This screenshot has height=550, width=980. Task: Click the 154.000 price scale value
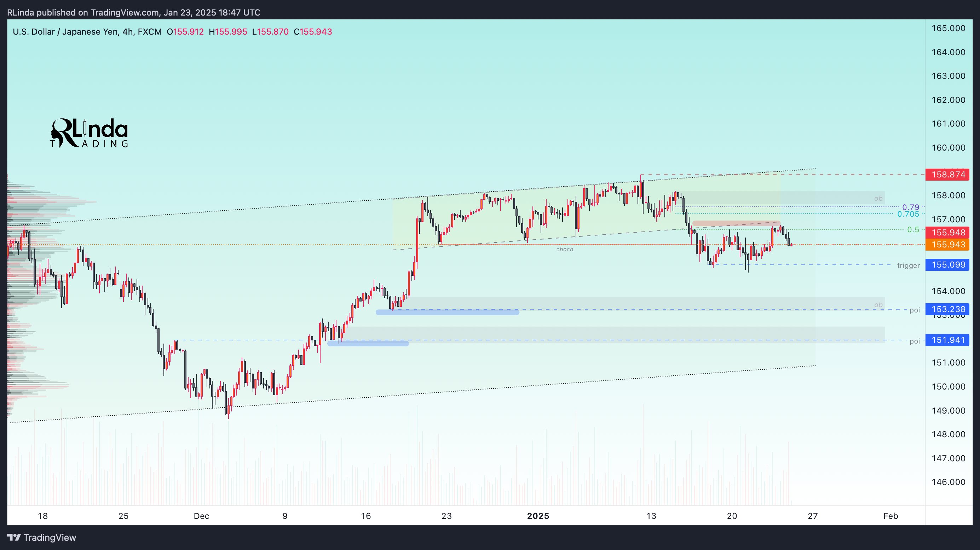(x=948, y=291)
